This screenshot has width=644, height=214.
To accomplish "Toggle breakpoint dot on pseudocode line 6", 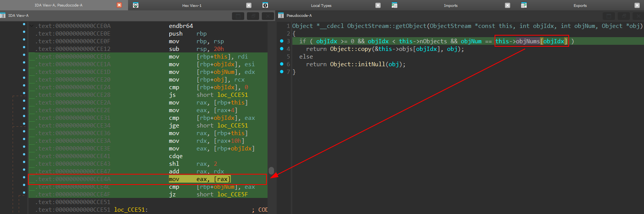I will click(282, 64).
